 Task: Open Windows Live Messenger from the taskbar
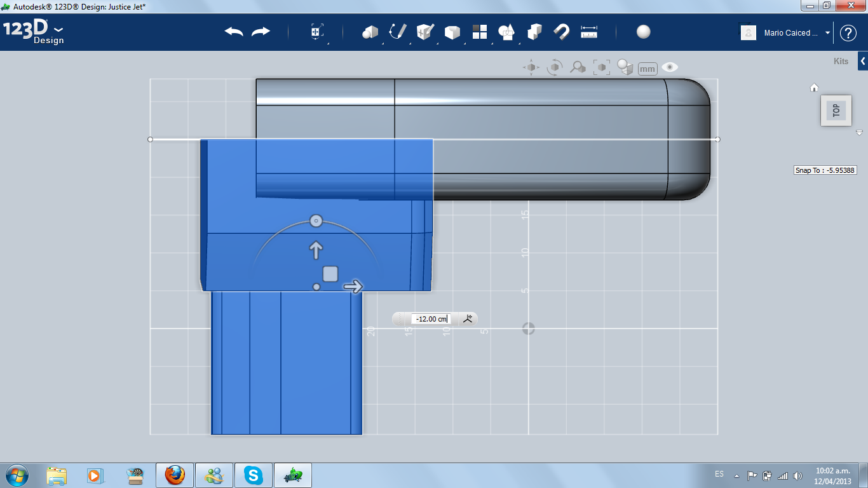click(x=214, y=475)
